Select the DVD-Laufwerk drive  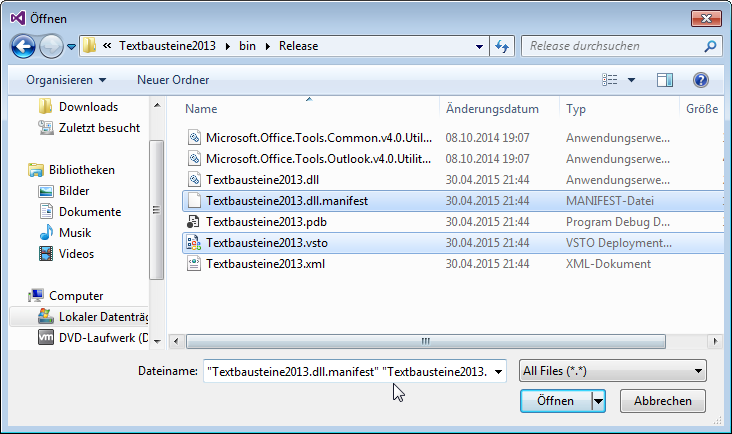pyautogui.click(x=103, y=338)
